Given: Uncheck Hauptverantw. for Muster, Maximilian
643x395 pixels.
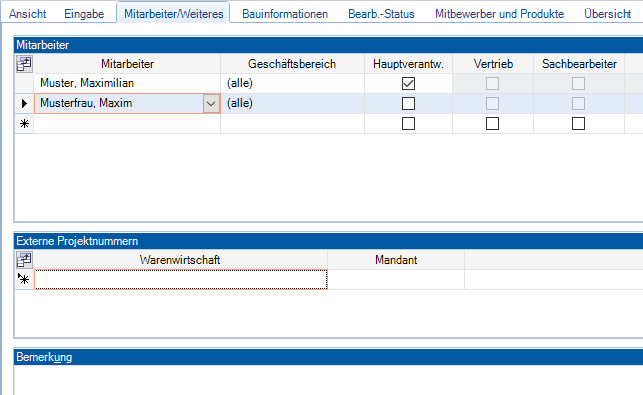Looking at the screenshot, I should tap(408, 84).
